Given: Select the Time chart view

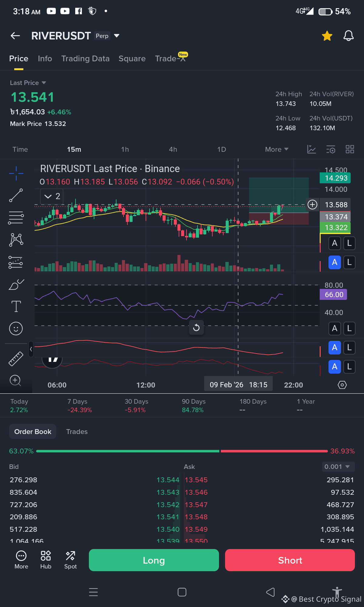Looking at the screenshot, I should [x=20, y=149].
